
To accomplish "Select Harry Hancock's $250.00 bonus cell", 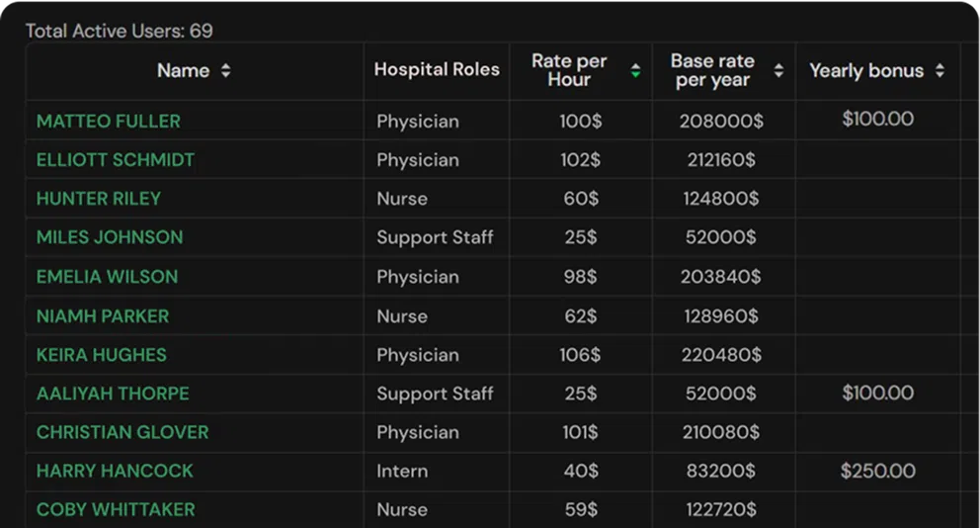I will click(877, 471).
